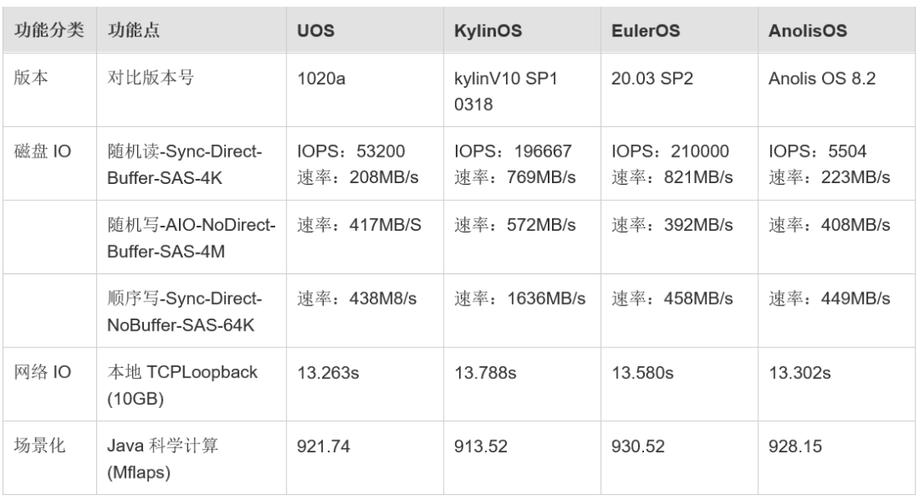Select the KylinOS column header

522,30
